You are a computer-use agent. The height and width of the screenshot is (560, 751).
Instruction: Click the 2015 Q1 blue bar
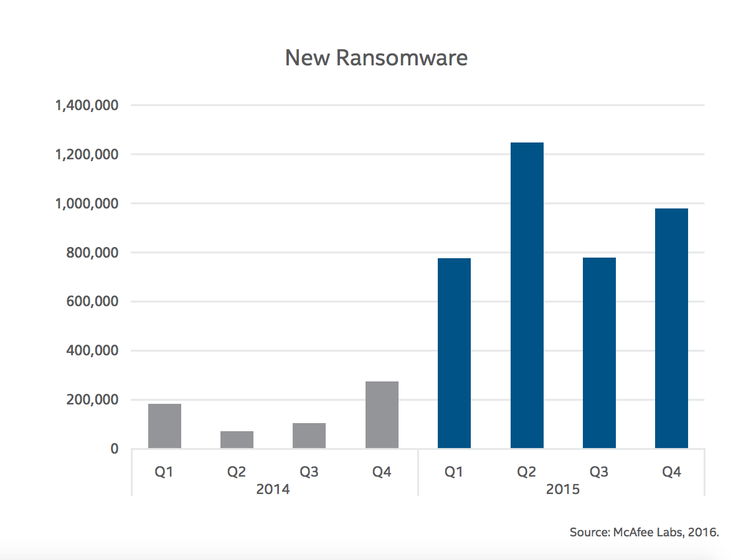point(454,353)
